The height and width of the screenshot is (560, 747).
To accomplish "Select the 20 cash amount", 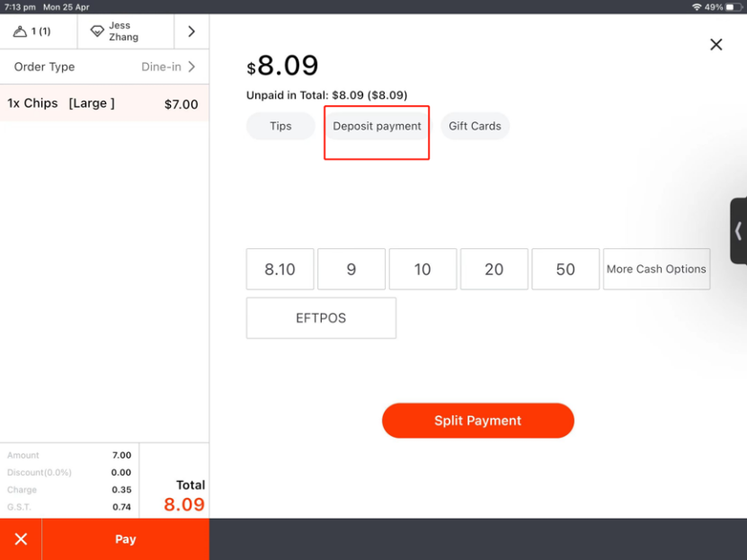I will 494,270.
